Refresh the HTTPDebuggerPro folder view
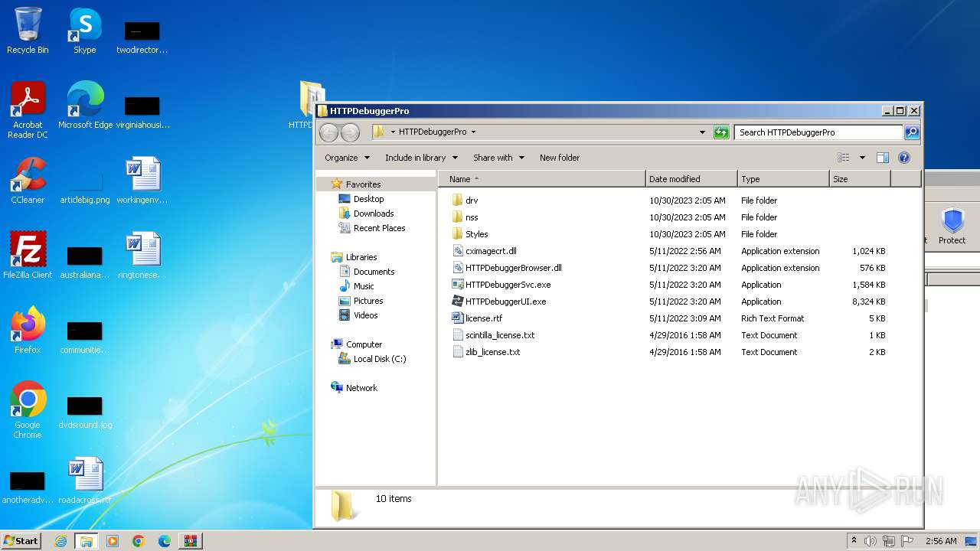Screen dimensions: 980x551 pyautogui.click(x=721, y=132)
